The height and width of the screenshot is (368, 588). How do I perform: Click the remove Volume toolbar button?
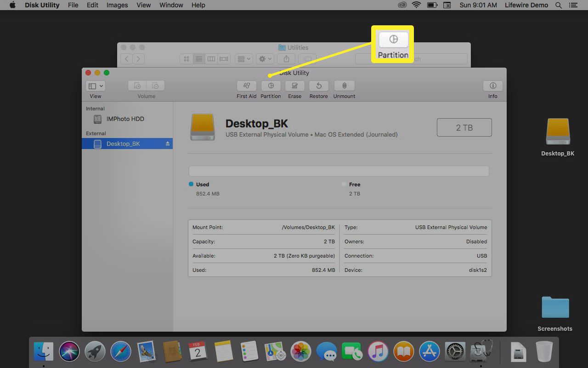(155, 86)
